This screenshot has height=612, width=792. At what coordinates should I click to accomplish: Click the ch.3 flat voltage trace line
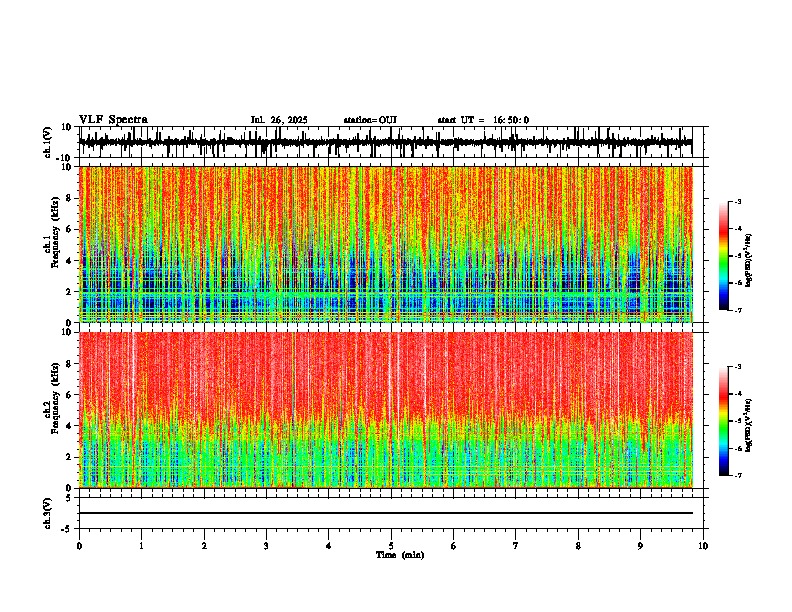coord(385,513)
